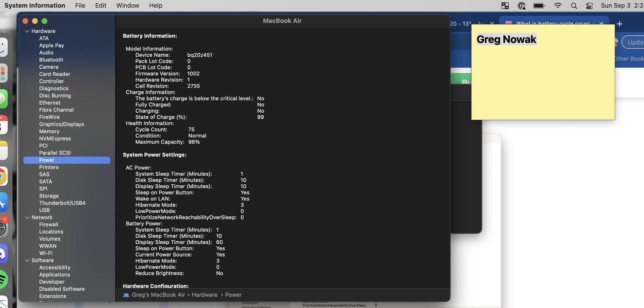Click Power in the bottom path bar

click(x=233, y=295)
